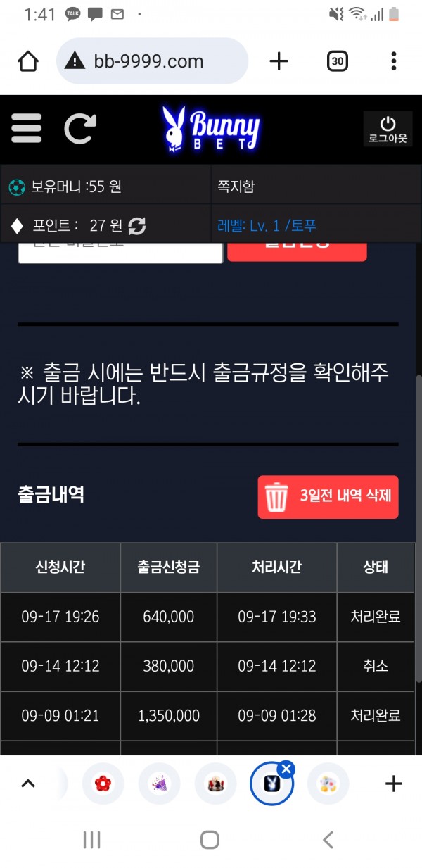This screenshot has height=868, width=422.
Task: Add new tab from bottom strip plus
Action: [x=394, y=784]
